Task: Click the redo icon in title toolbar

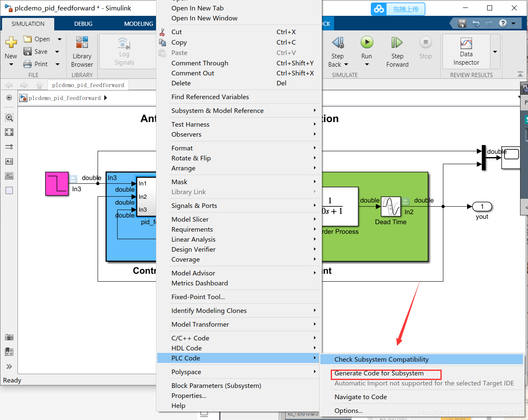Action: (489, 24)
